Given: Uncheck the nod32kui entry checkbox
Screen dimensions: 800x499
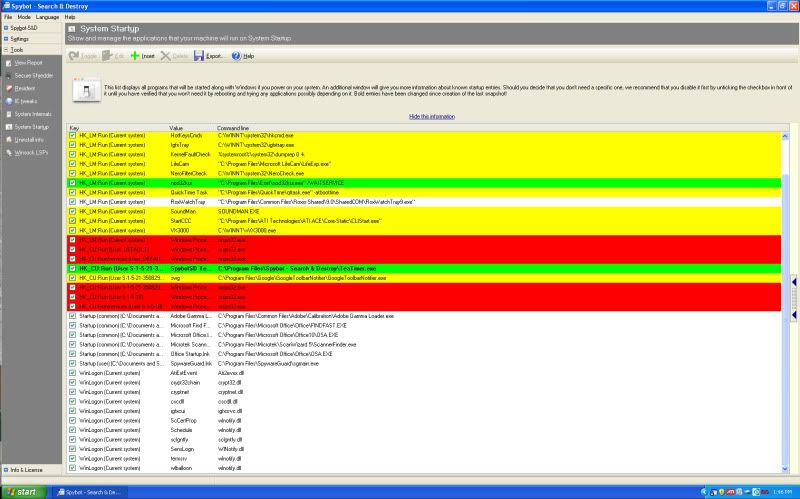Looking at the screenshot, I should click(x=72, y=183).
